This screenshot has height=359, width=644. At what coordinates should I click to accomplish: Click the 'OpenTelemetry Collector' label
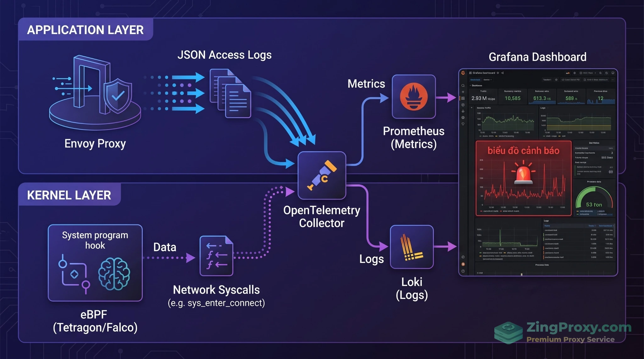point(322,216)
